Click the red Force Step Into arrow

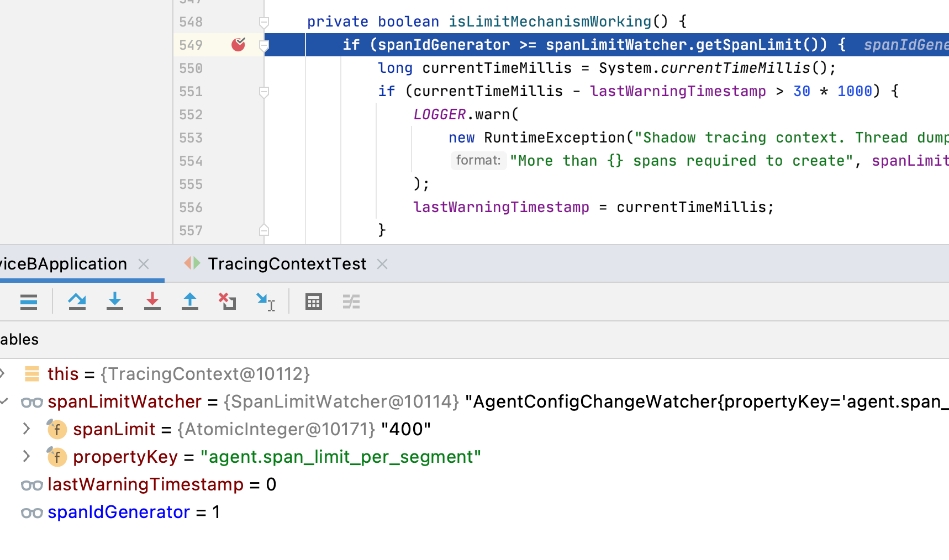152,302
